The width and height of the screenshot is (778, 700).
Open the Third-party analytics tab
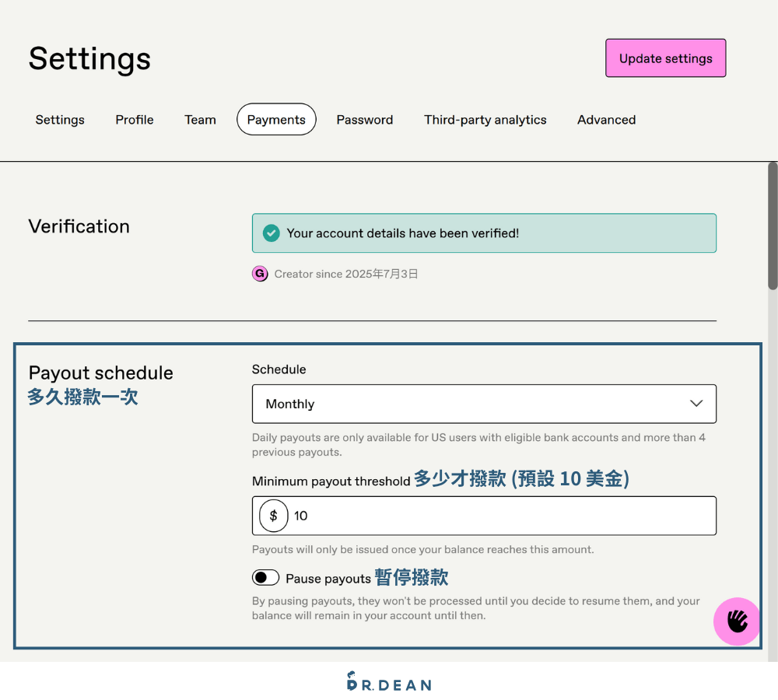pyautogui.click(x=485, y=120)
